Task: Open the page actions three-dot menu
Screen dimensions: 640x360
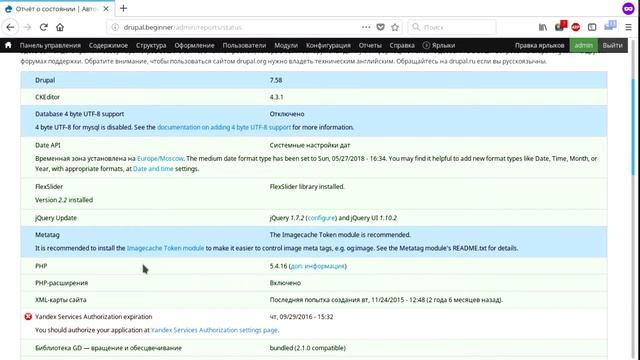Action: coord(366,27)
